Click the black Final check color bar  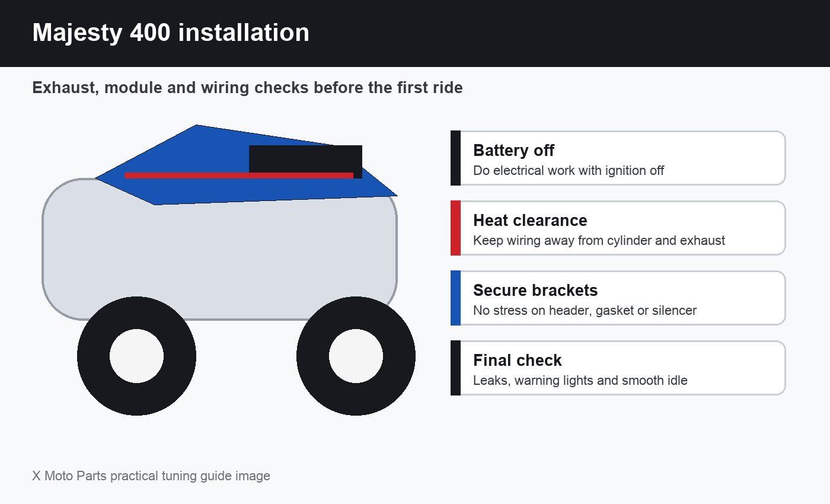pyautogui.click(x=455, y=368)
